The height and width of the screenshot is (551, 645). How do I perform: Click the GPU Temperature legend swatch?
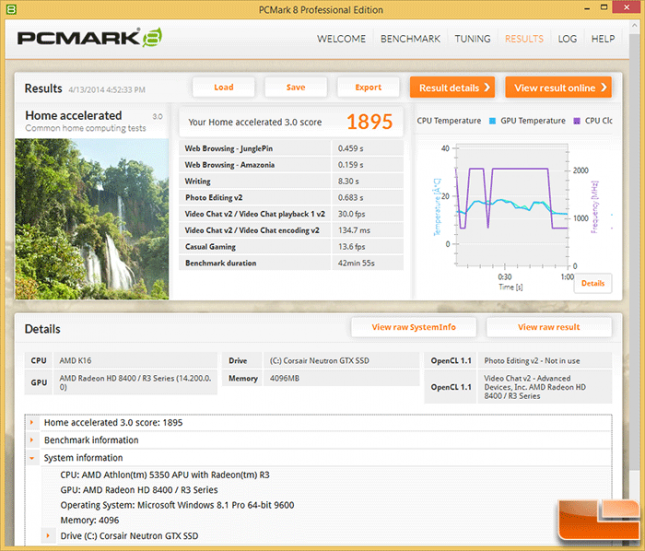click(492, 121)
